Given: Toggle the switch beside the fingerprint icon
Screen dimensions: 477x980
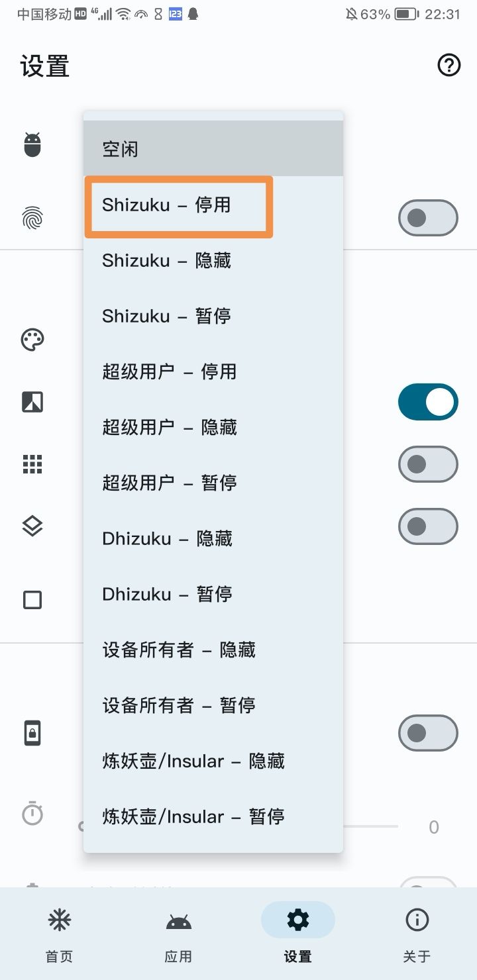Looking at the screenshot, I should tap(427, 218).
